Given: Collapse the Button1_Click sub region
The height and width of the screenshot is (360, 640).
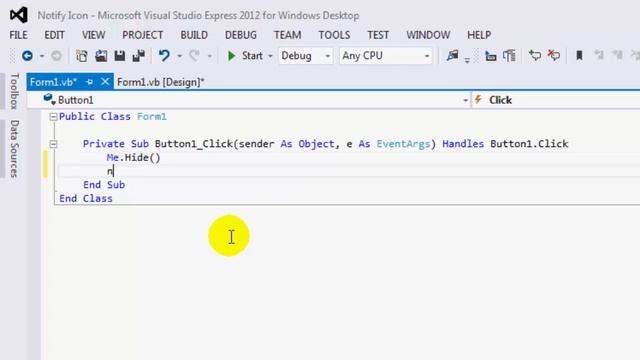Looking at the screenshot, I should [53, 144].
